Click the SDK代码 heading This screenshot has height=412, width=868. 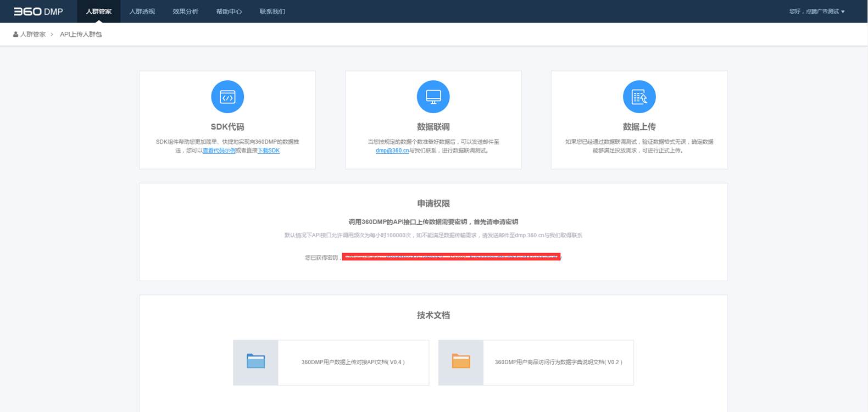click(x=227, y=127)
